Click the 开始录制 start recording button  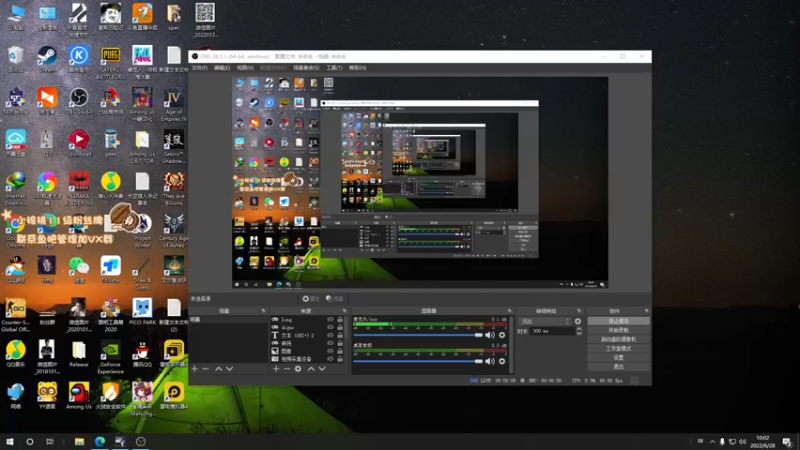618,330
